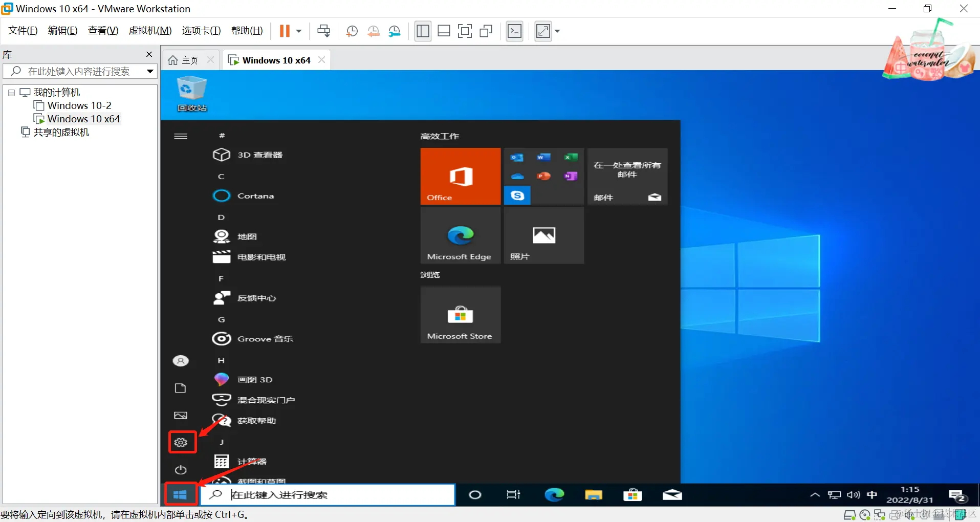Pause the virtual machine from toolbar

tap(285, 31)
